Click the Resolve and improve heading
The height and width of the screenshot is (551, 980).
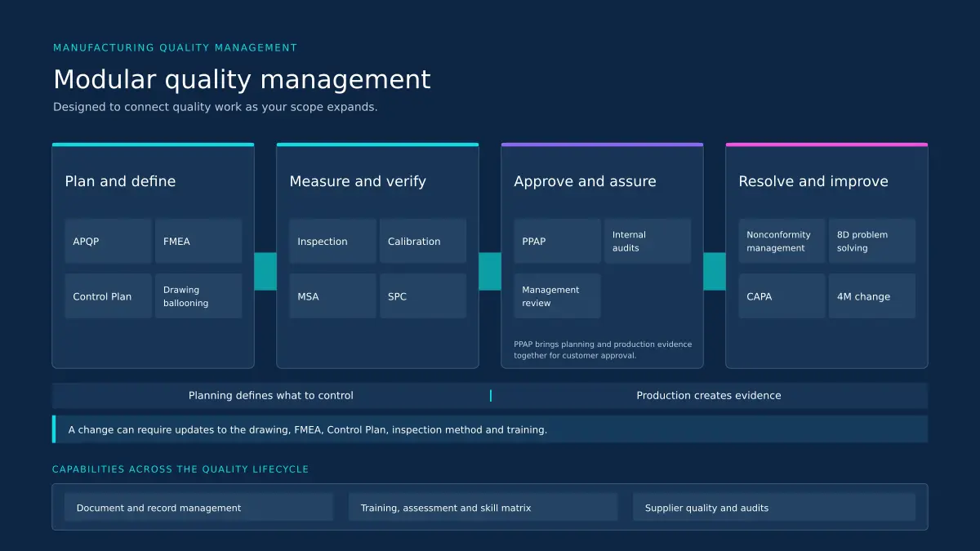point(813,181)
